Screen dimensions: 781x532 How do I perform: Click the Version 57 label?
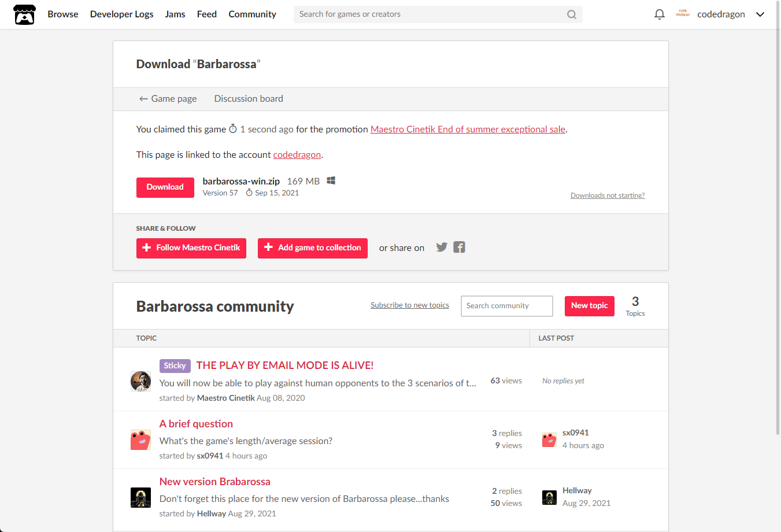point(220,193)
